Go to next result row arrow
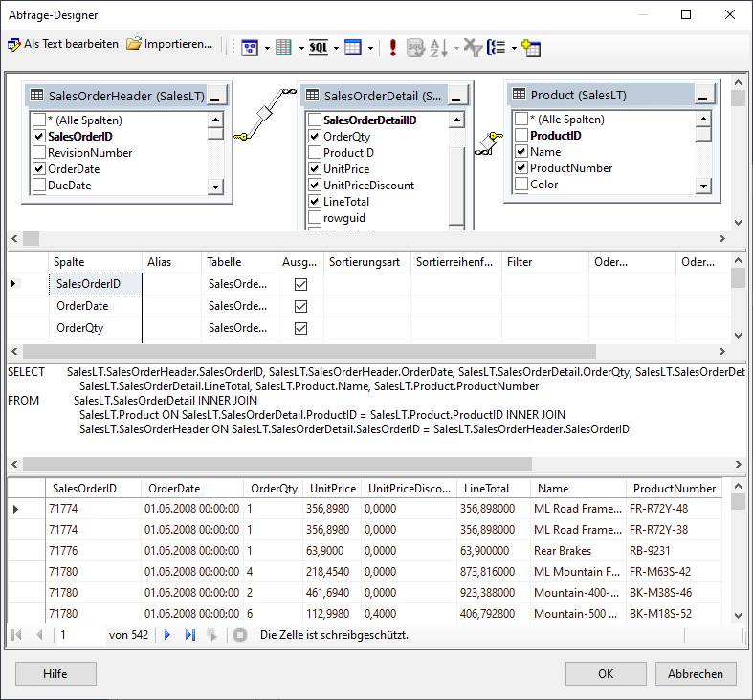Image resolution: width=753 pixels, height=700 pixels. tap(167, 635)
